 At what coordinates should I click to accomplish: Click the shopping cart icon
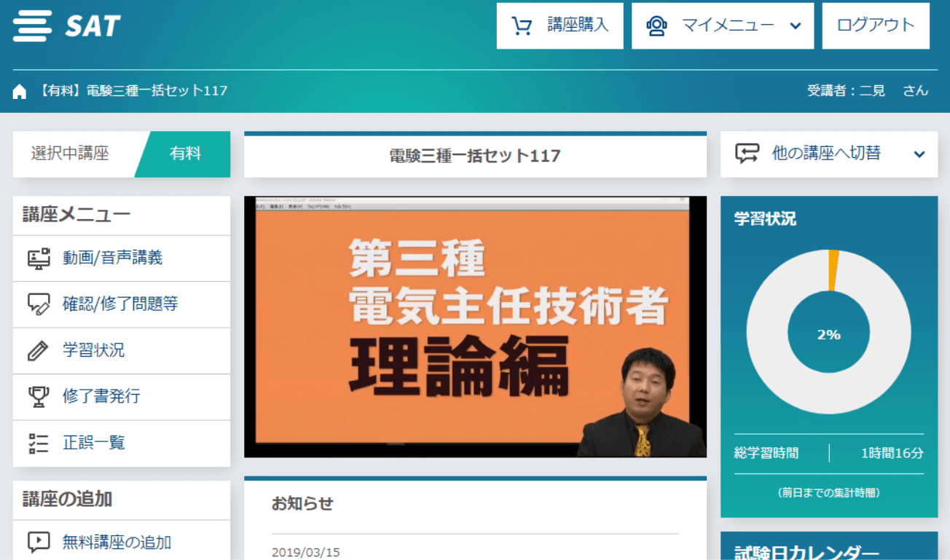coord(522,26)
